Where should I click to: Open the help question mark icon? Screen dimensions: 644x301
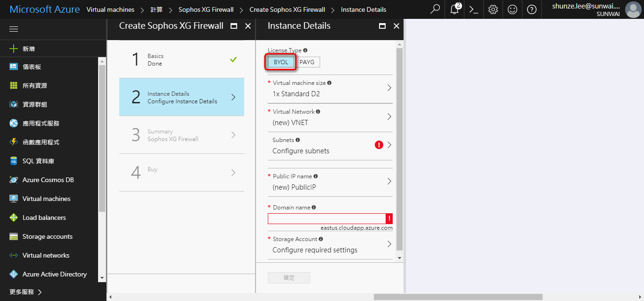click(x=532, y=9)
